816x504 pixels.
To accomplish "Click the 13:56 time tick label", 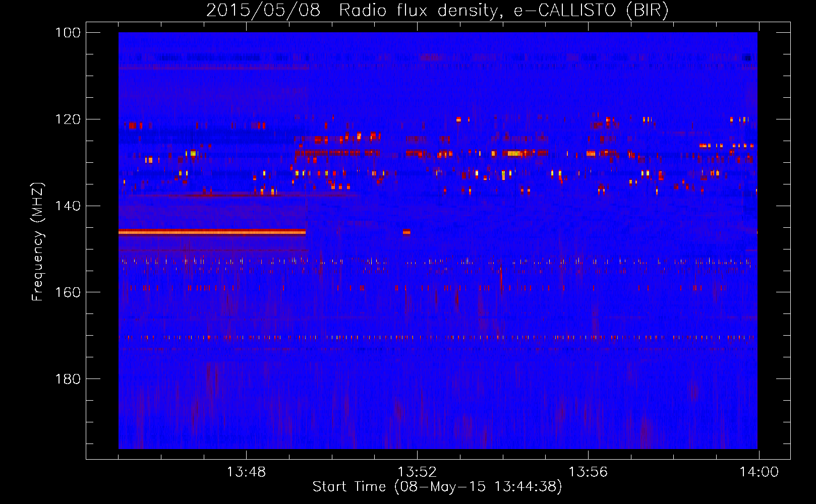I will coord(588,472).
